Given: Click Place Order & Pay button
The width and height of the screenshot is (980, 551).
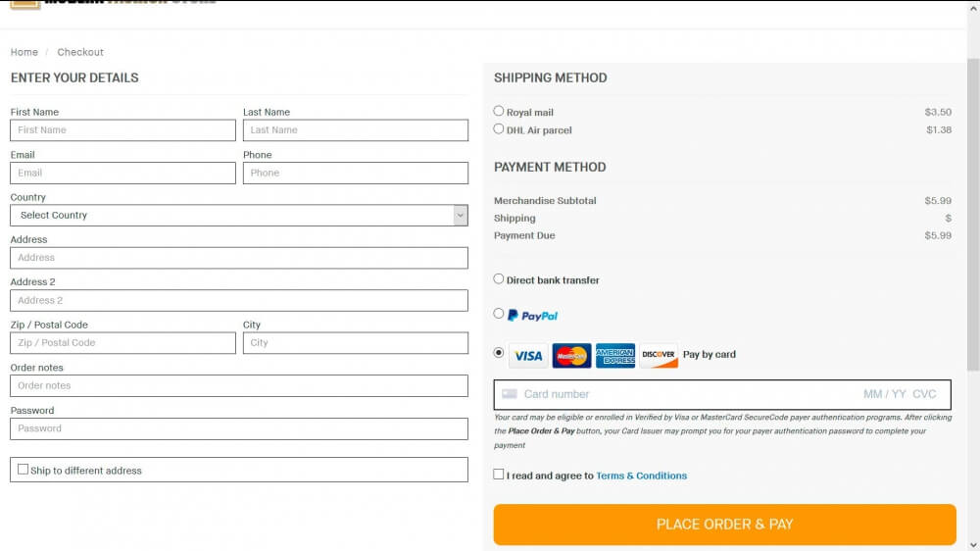Looking at the screenshot, I should (x=724, y=525).
